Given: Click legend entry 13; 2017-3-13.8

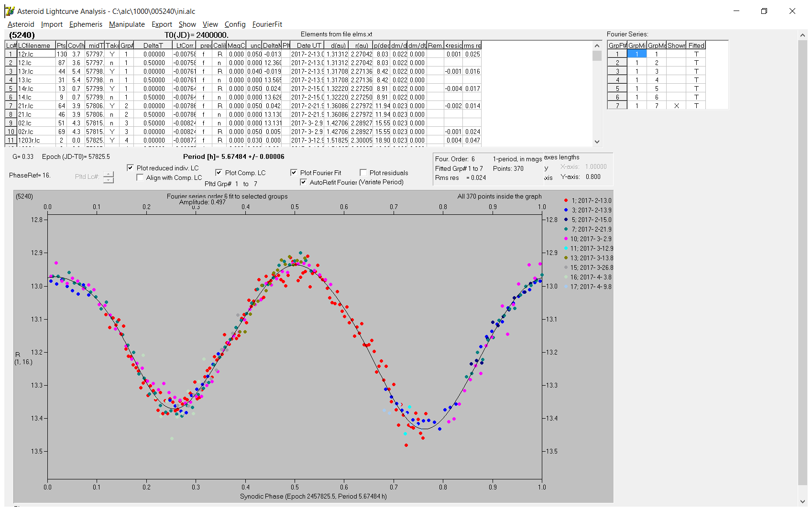Looking at the screenshot, I should [588, 258].
